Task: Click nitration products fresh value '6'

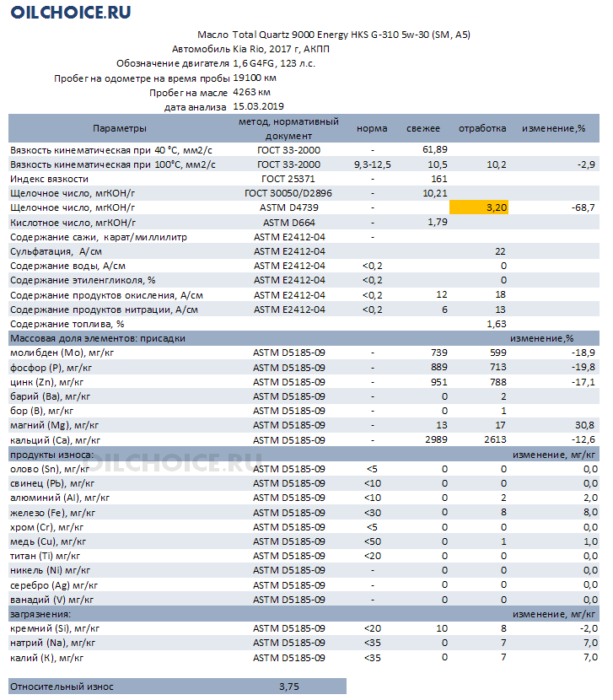Action: 444,310
